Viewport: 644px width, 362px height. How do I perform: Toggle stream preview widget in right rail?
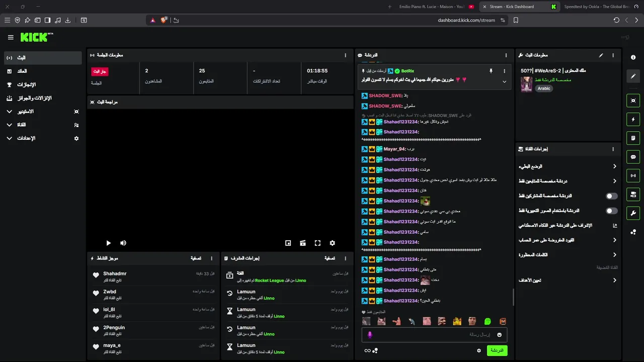pyautogui.click(x=633, y=101)
